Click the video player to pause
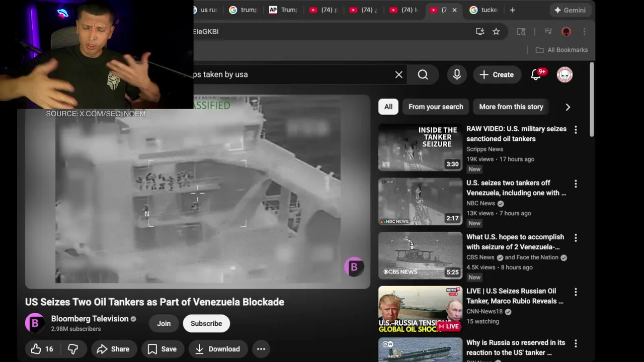Screen dimensions: 644x362 pos(198,191)
